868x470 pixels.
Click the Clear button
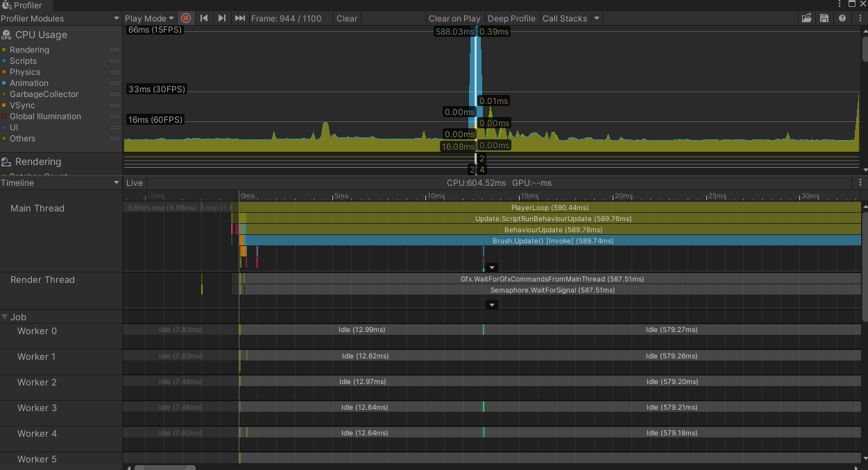click(347, 19)
